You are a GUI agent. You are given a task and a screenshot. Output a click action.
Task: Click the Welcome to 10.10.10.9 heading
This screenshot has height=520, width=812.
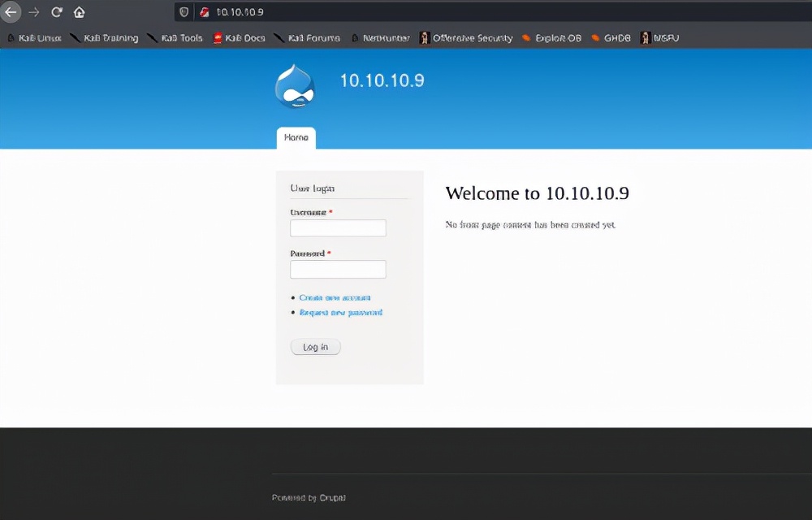click(537, 193)
